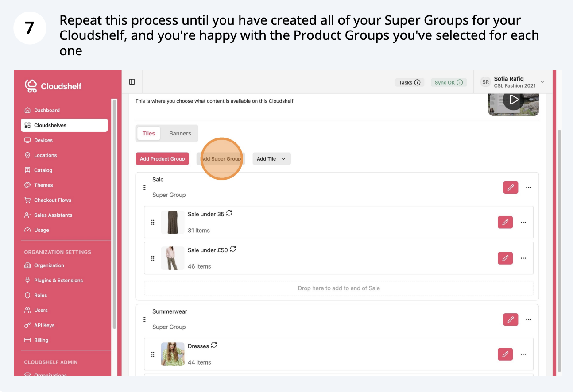This screenshot has width=573, height=392.
Task: Go to Sales Assistants
Action: (64, 215)
